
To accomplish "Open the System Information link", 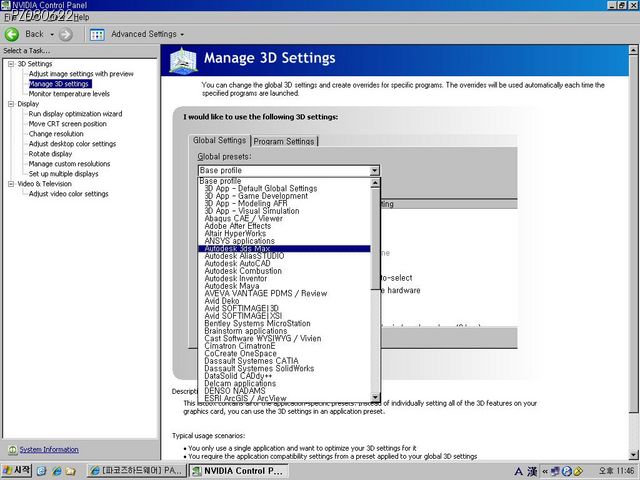I will [49, 449].
